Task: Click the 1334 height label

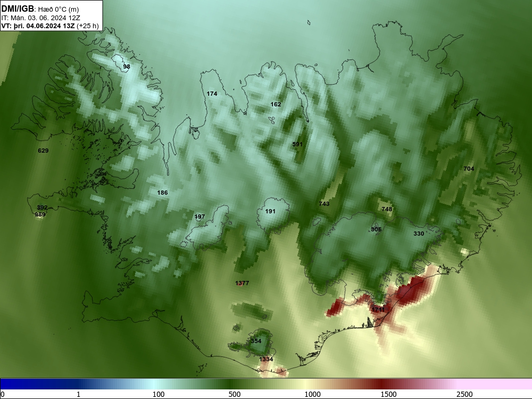Action: (x=266, y=359)
